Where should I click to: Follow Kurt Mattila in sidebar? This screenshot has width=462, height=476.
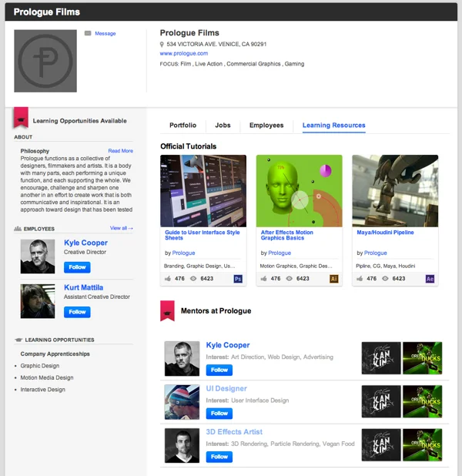click(x=77, y=312)
